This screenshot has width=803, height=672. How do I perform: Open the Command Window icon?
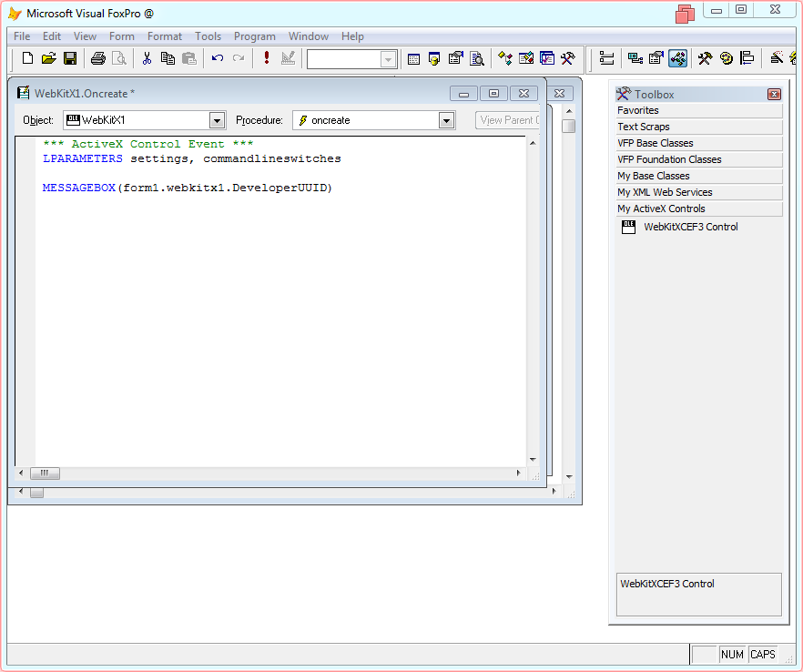(413, 59)
